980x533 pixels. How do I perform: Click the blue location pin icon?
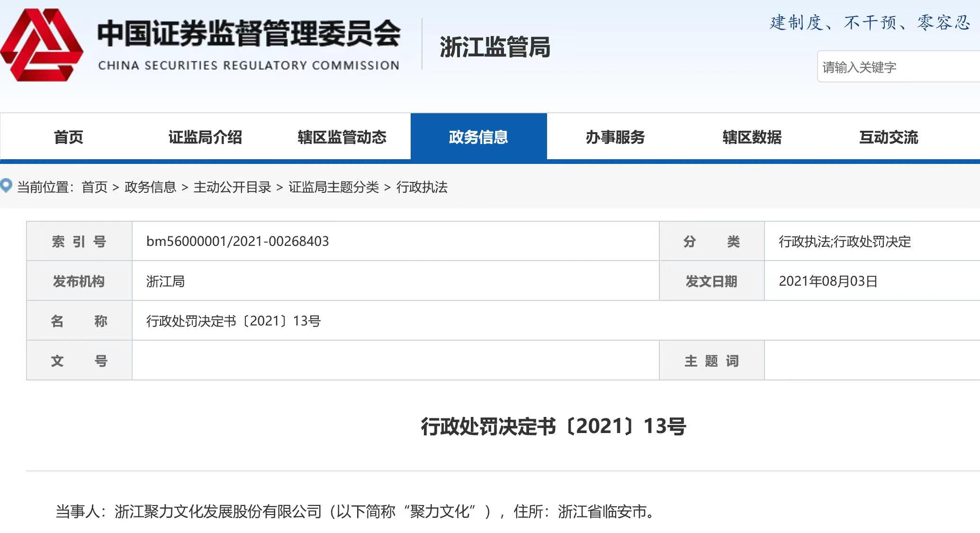point(6,185)
